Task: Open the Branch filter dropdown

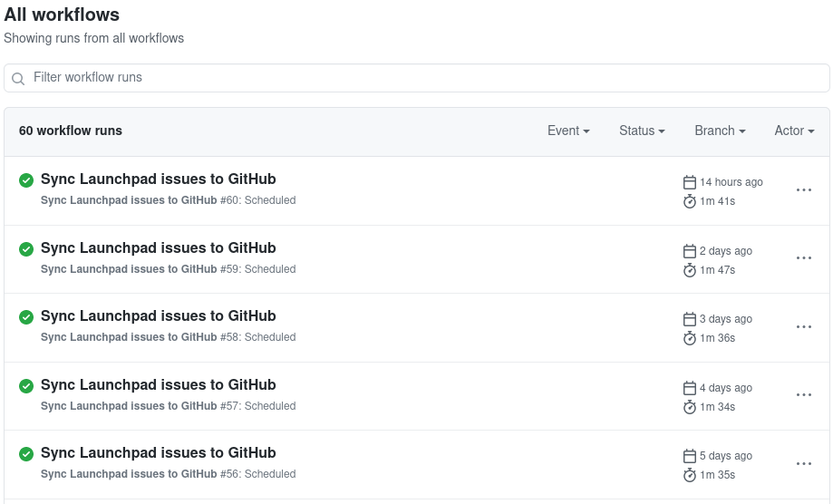Action: click(720, 131)
